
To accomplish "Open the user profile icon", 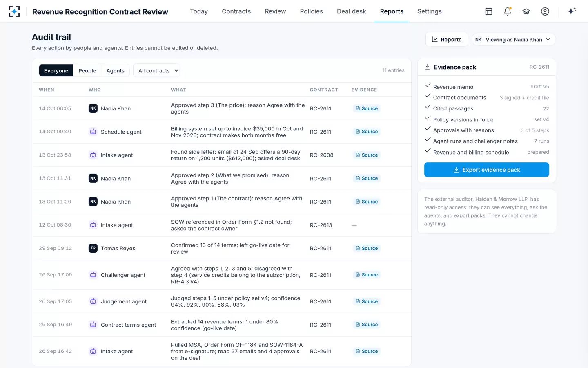I will point(545,11).
